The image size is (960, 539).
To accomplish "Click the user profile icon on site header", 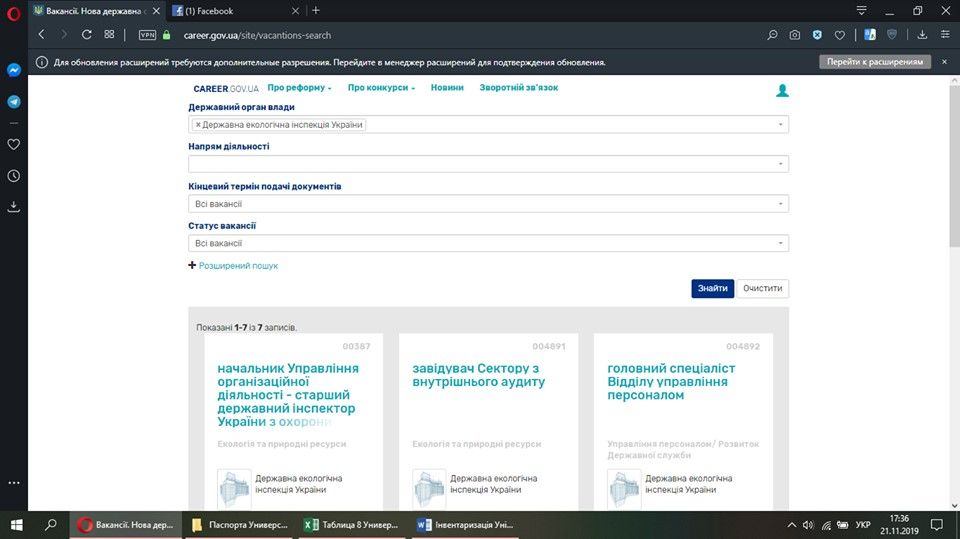I will pos(782,91).
